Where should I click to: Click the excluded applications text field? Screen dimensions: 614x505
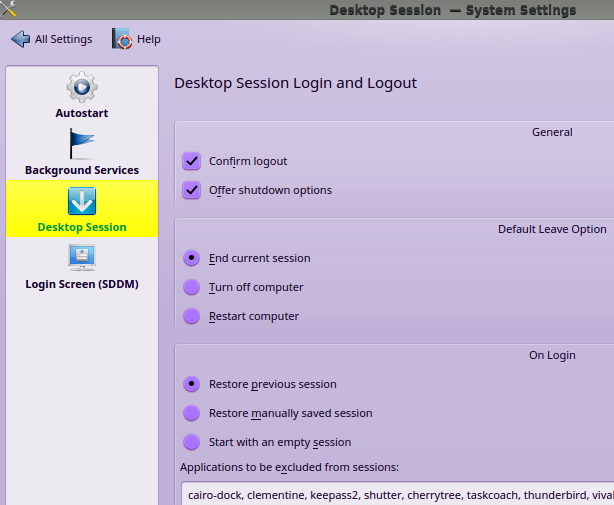point(397,493)
